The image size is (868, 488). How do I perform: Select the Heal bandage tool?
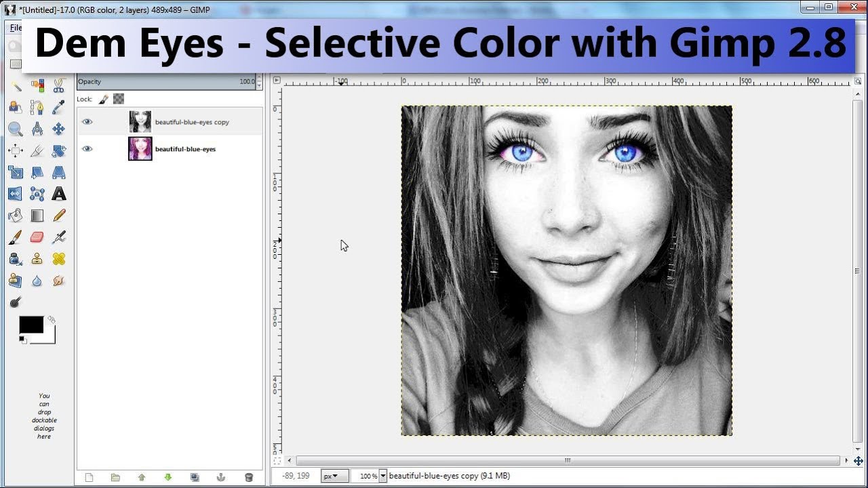point(59,259)
